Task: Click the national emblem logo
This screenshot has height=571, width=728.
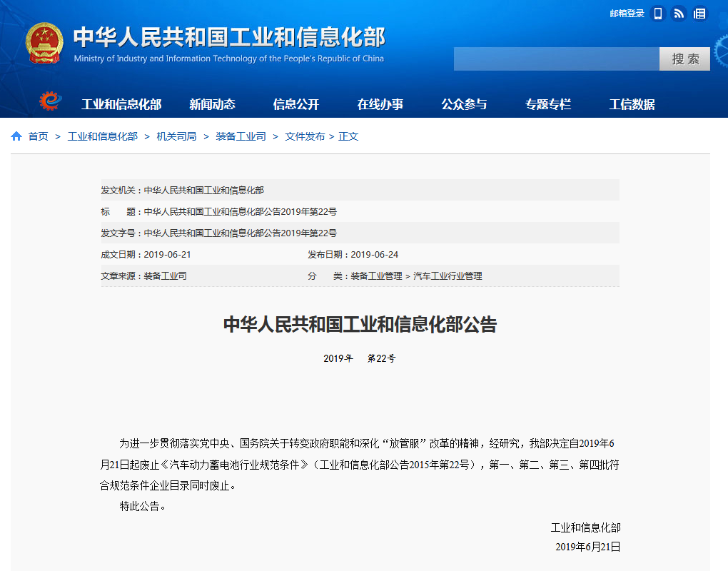Action: click(x=44, y=43)
